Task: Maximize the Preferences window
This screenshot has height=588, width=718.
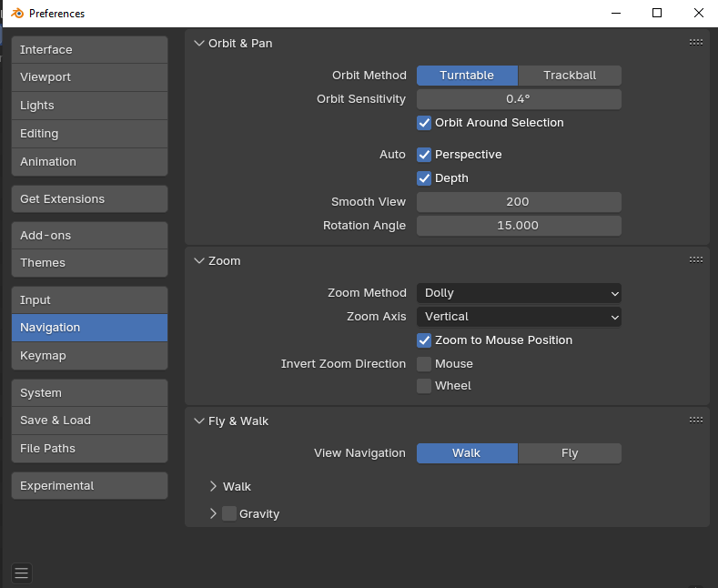Action: (657, 13)
